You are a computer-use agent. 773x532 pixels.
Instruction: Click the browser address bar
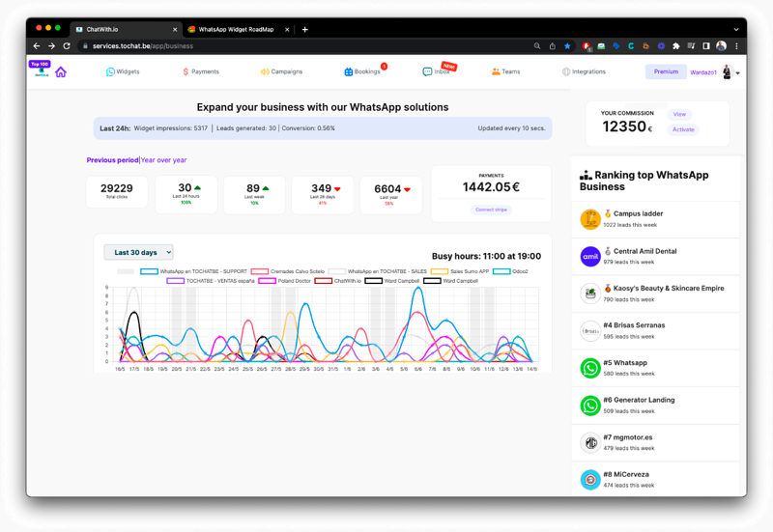(x=290, y=45)
